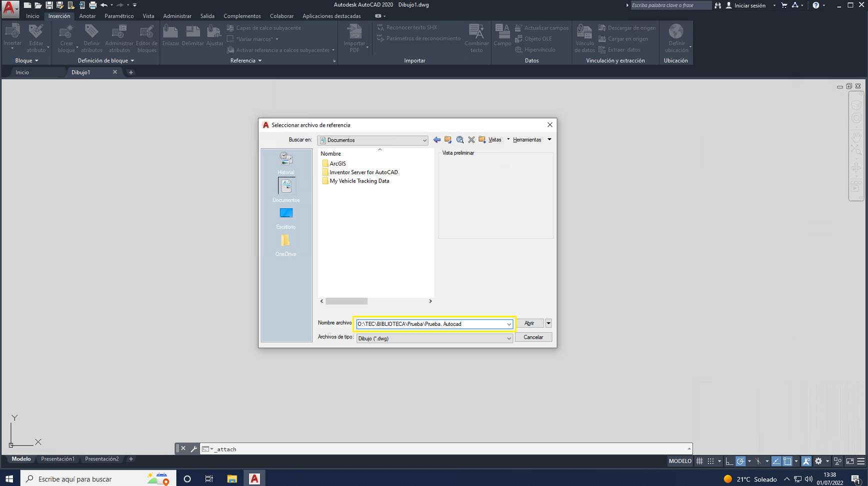Viewport: 868px width, 486px height.
Task: Click the Abrir button
Action: click(529, 323)
